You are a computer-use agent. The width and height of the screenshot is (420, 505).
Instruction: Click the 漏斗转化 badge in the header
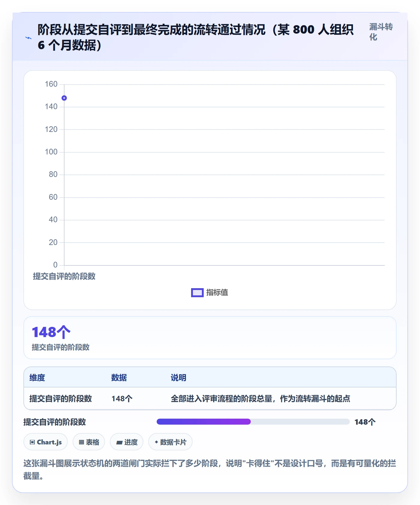coord(381,32)
